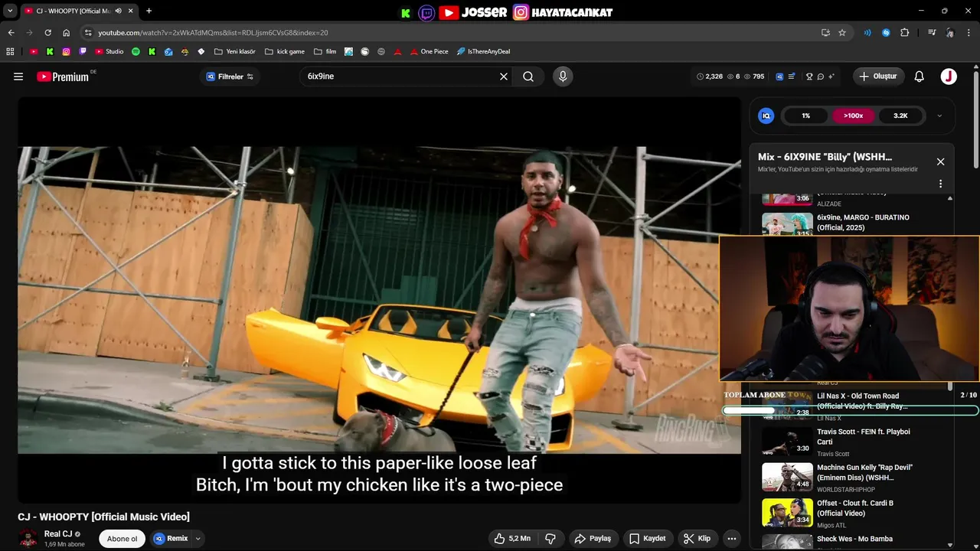The width and height of the screenshot is (980, 551).
Task: Open vidIQ list icon in top bar
Action: point(791,77)
